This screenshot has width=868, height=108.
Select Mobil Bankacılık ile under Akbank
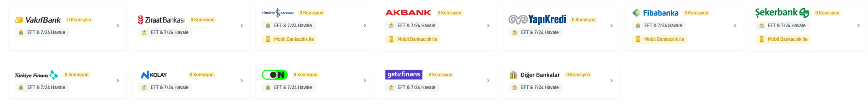point(417,39)
